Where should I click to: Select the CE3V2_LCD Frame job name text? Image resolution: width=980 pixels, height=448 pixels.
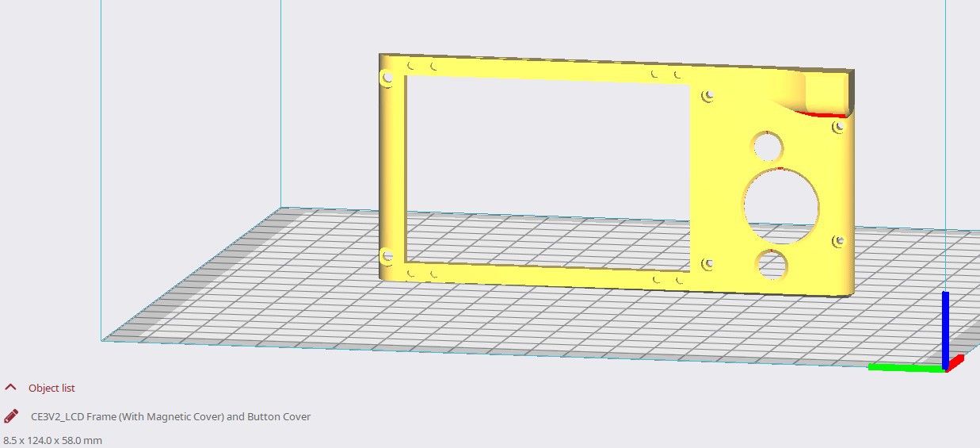[170, 416]
